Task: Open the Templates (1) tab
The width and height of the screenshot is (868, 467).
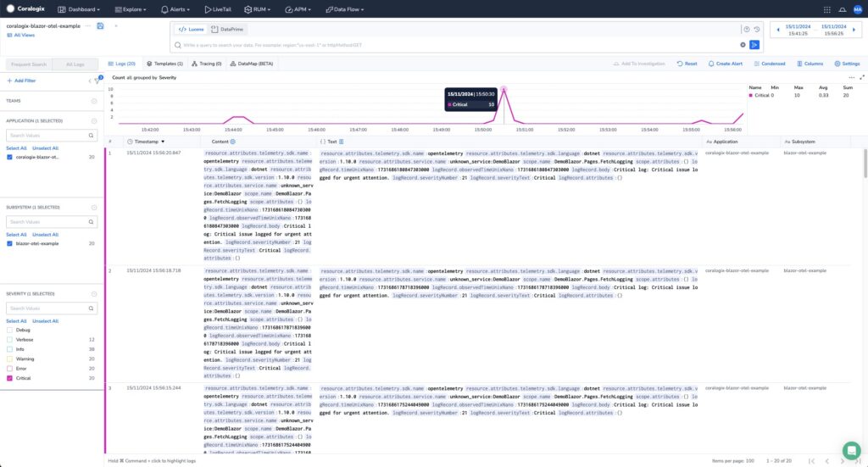Action: (165, 64)
